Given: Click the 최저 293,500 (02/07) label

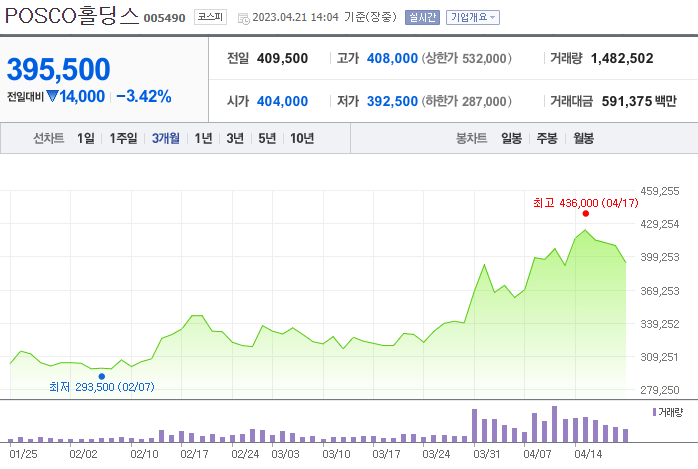Looking at the screenshot, I should [102, 387].
